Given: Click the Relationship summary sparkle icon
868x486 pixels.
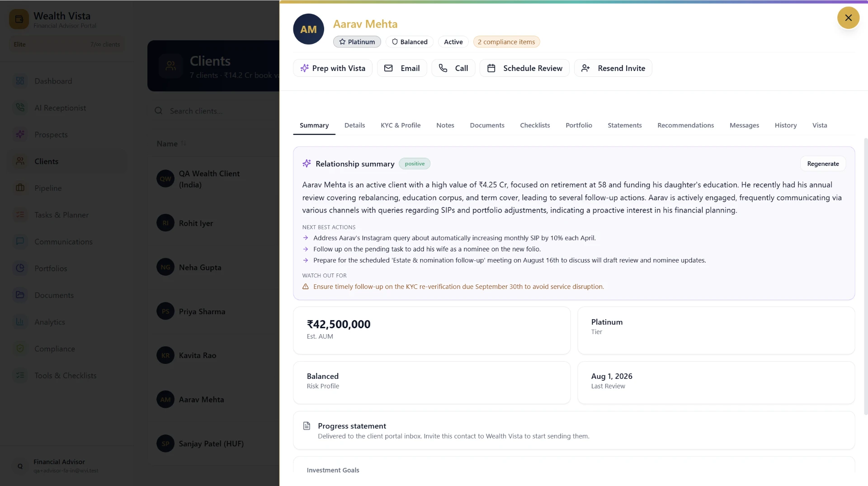Looking at the screenshot, I should click(x=307, y=164).
